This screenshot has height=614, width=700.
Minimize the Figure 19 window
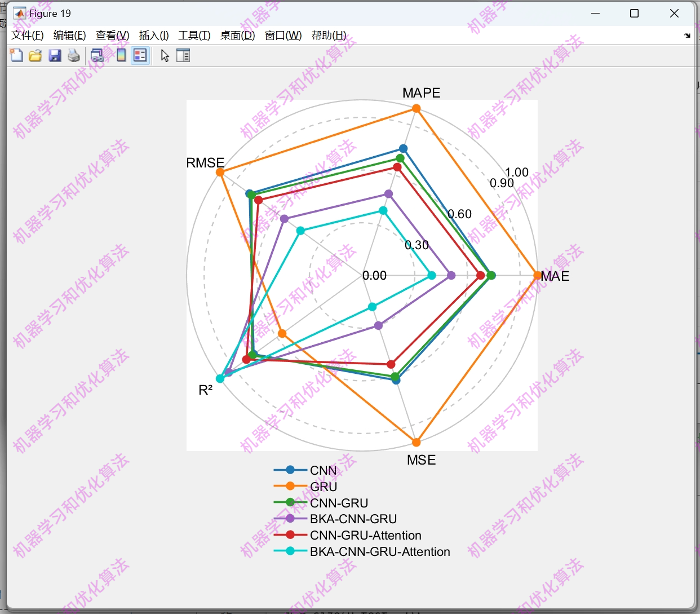595,14
